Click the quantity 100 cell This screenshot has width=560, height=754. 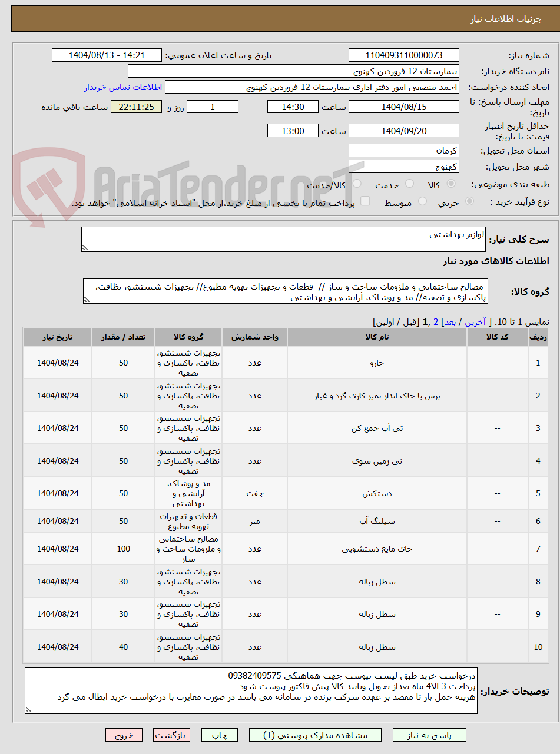pos(123,549)
